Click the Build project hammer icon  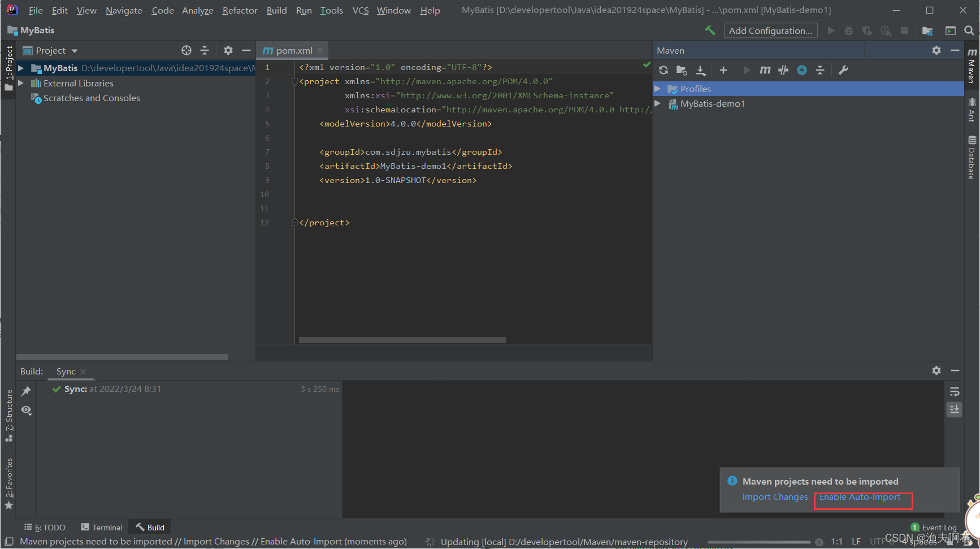[710, 30]
